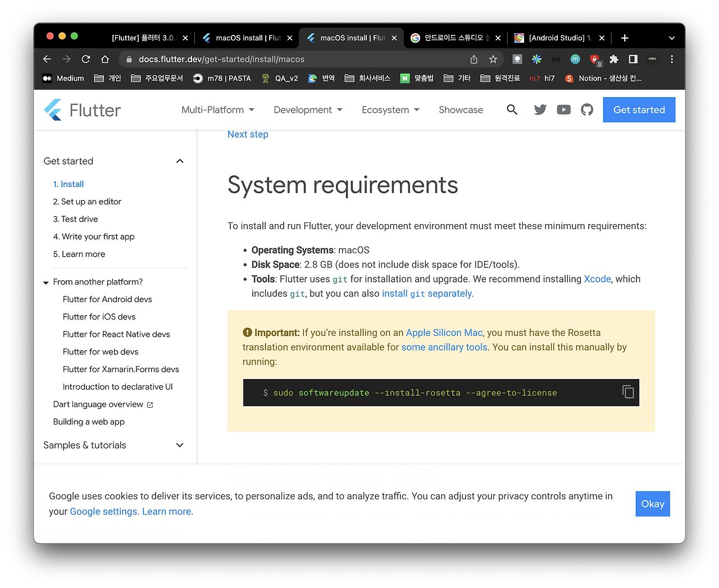Collapse the From another platform? section
This screenshot has height=588, width=719.
coord(46,282)
